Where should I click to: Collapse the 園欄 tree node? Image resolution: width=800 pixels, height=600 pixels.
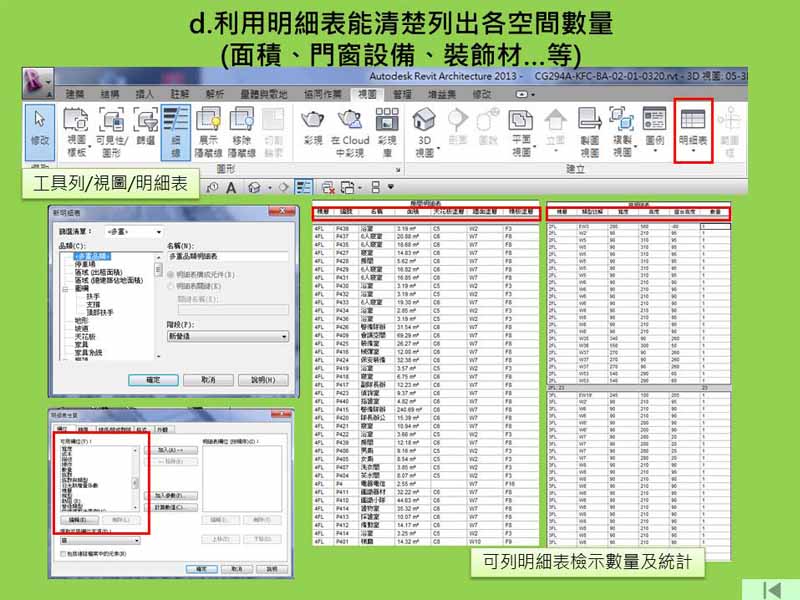pos(65,289)
